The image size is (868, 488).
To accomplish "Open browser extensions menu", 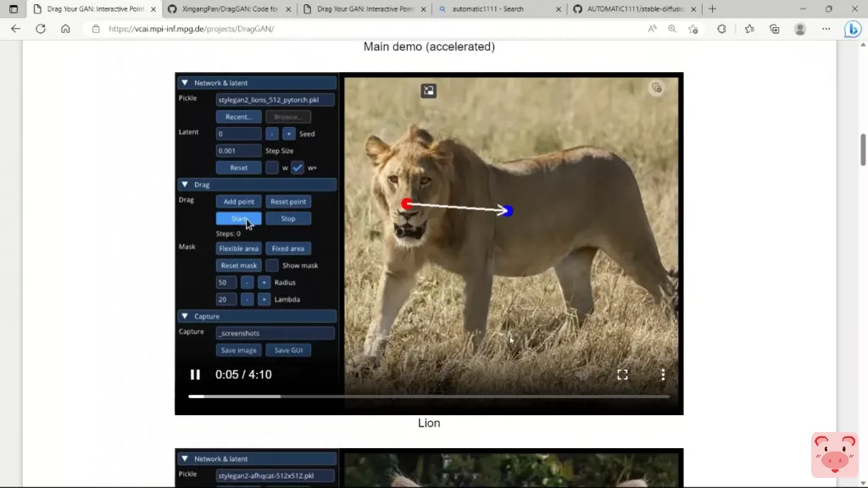I will point(721,29).
